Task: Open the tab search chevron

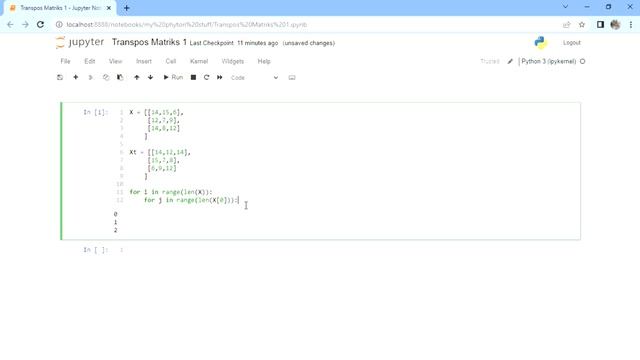Action: 565,7
